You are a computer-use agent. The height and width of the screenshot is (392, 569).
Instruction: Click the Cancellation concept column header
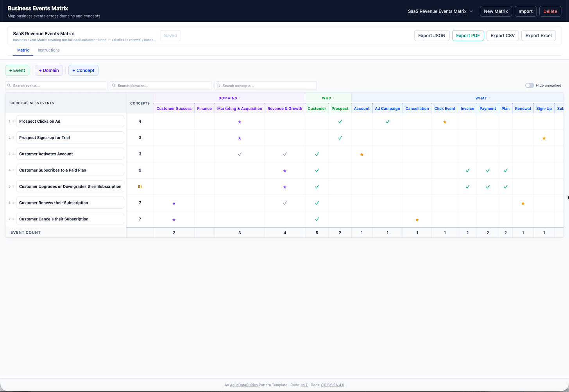(x=417, y=109)
